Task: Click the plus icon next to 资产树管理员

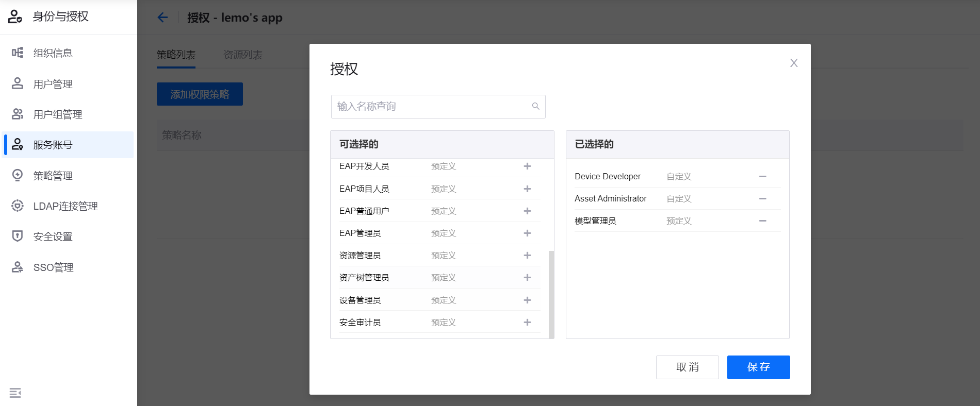Action: pyautogui.click(x=527, y=278)
